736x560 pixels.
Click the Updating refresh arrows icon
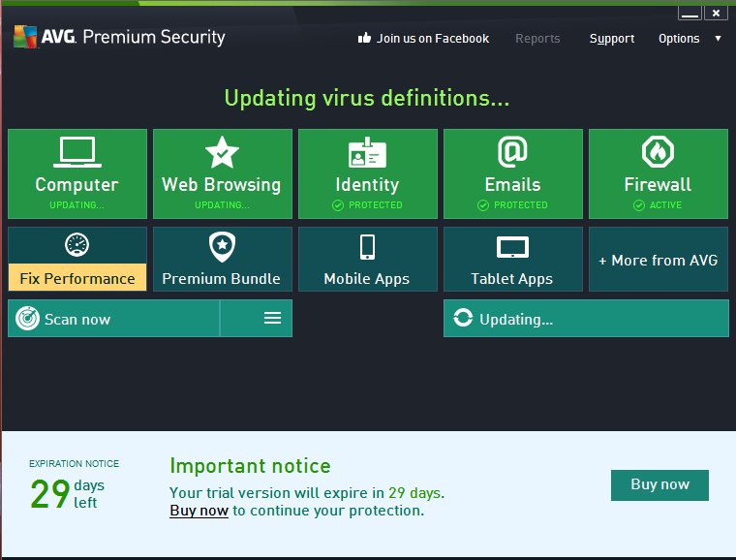(463, 318)
